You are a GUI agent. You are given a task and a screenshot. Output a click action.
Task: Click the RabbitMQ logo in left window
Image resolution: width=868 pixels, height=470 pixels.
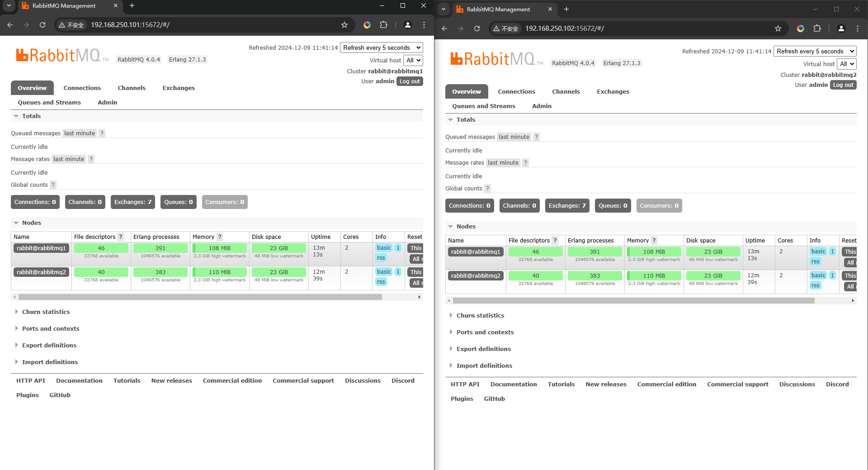click(58, 56)
